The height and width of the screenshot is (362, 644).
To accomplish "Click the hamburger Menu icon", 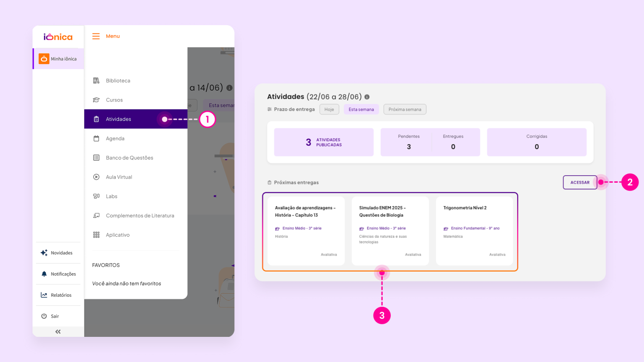I will [96, 36].
